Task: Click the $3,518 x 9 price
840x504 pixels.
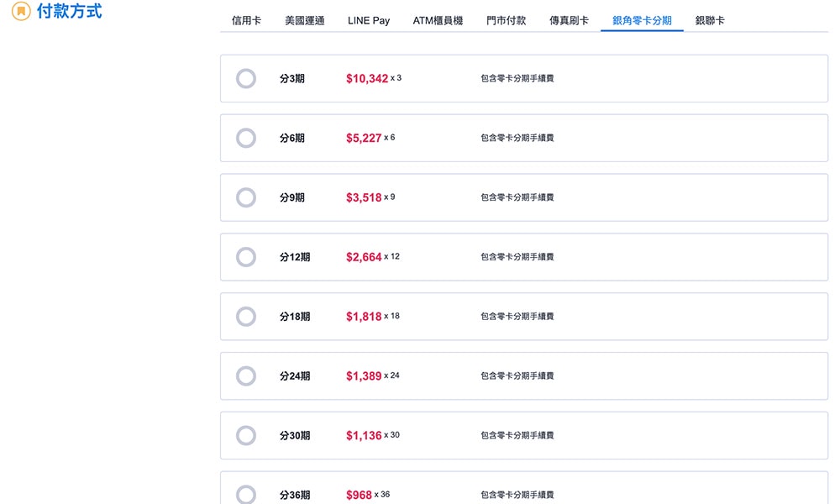Action: click(370, 197)
